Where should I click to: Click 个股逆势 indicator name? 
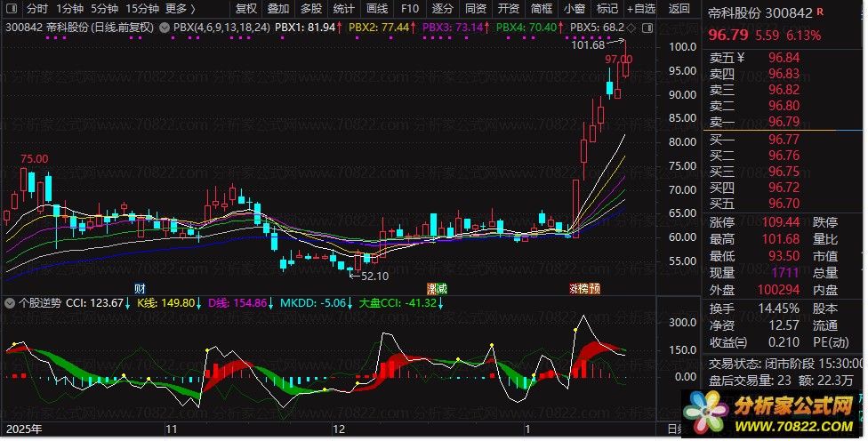40,303
